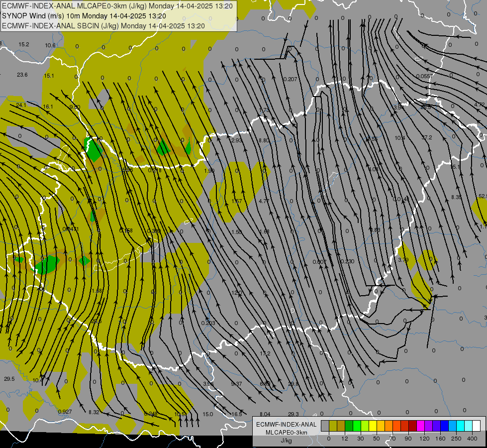Click the map value 0.207
The width and height of the screenshot is (487, 448).
point(290,79)
